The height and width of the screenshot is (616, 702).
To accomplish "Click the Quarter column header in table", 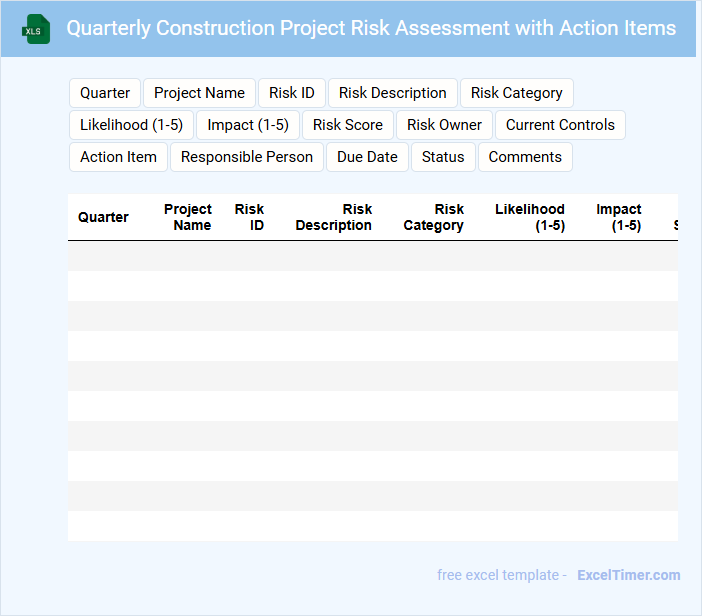I will 103,217.
